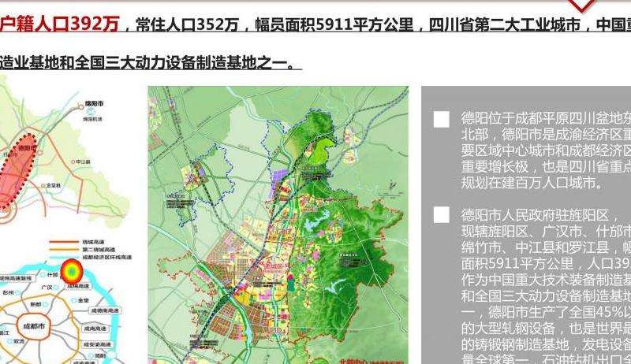Viewport: 631px width, 364px height.
Task: Click the red '德阳市' label in the dotted zone
Action: 28,148
